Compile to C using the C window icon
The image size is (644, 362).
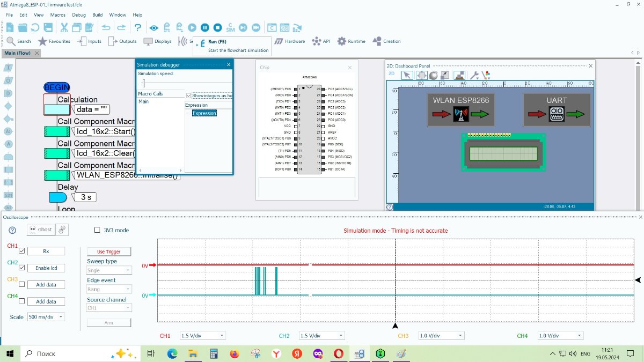tap(272, 27)
